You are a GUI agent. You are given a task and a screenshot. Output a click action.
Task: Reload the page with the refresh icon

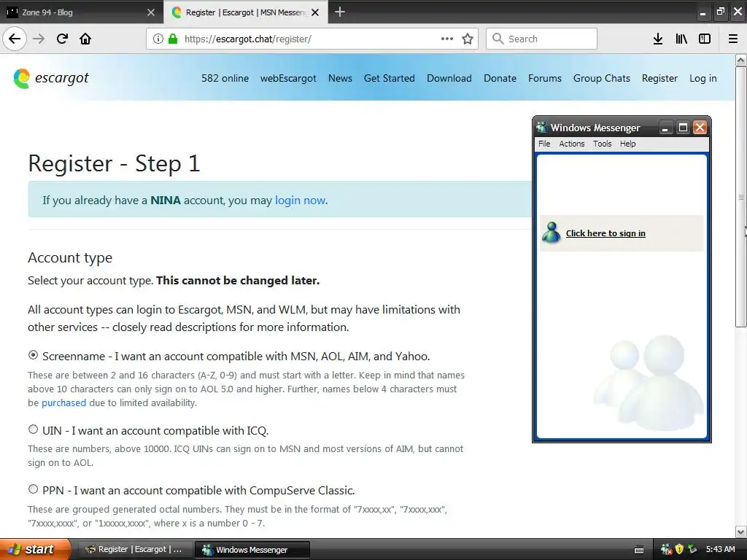pyautogui.click(x=62, y=39)
